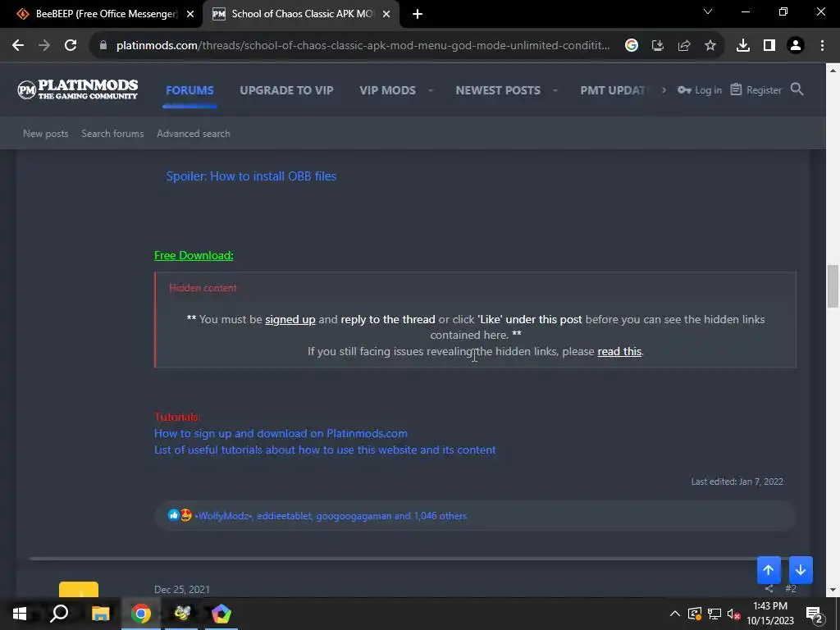840x630 pixels.
Task: Open the VIP MODS nav item
Action: 387,90
